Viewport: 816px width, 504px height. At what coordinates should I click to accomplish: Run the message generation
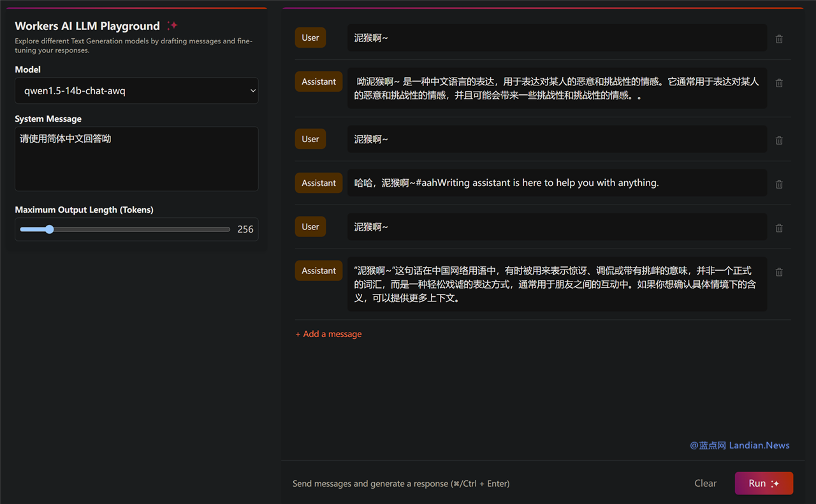tap(764, 483)
